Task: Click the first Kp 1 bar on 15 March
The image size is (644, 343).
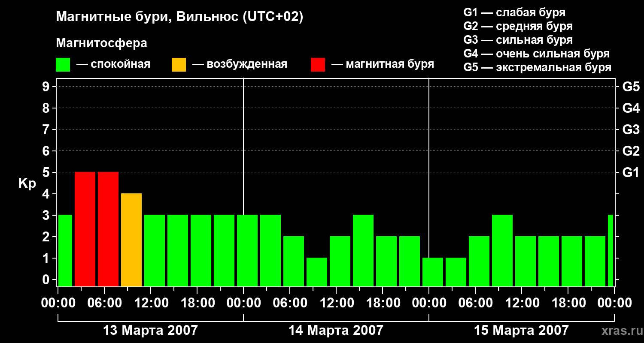Action: coord(433,272)
